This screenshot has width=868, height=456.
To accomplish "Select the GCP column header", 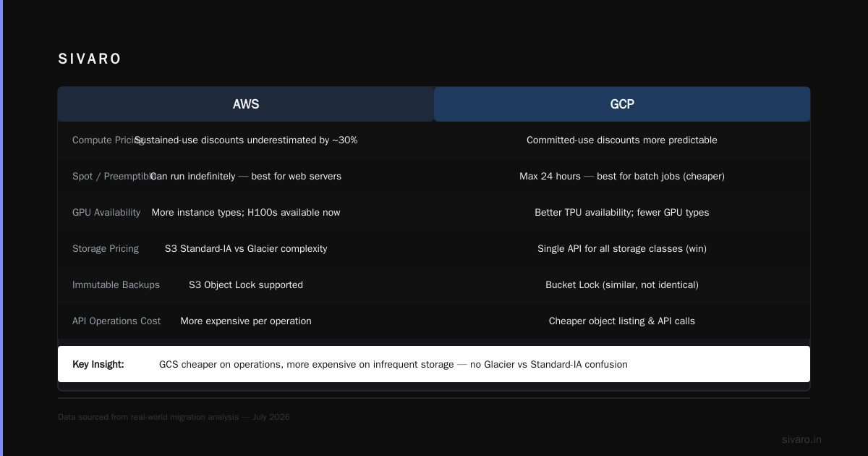I will click(x=622, y=104).
